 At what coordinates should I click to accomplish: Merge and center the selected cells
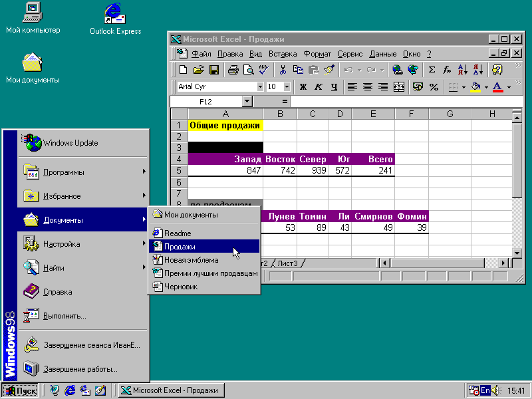[398, 87]
